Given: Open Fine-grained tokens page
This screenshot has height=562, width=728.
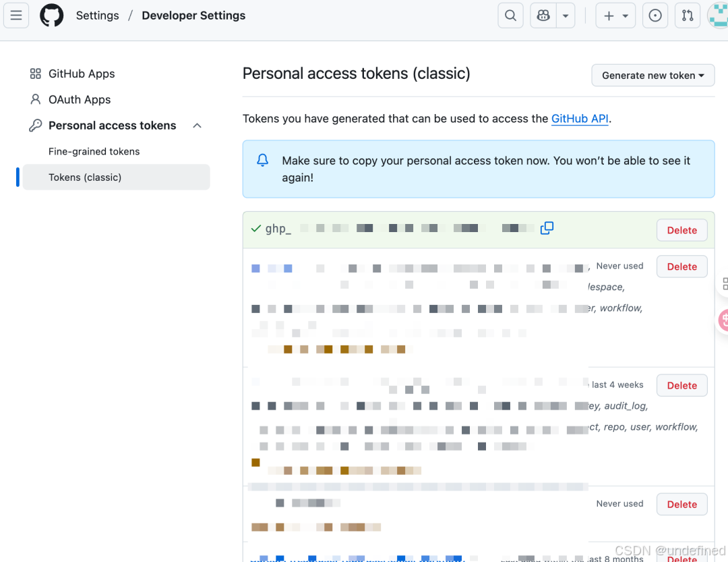Looking at the screenshot, I should [94, 152].
